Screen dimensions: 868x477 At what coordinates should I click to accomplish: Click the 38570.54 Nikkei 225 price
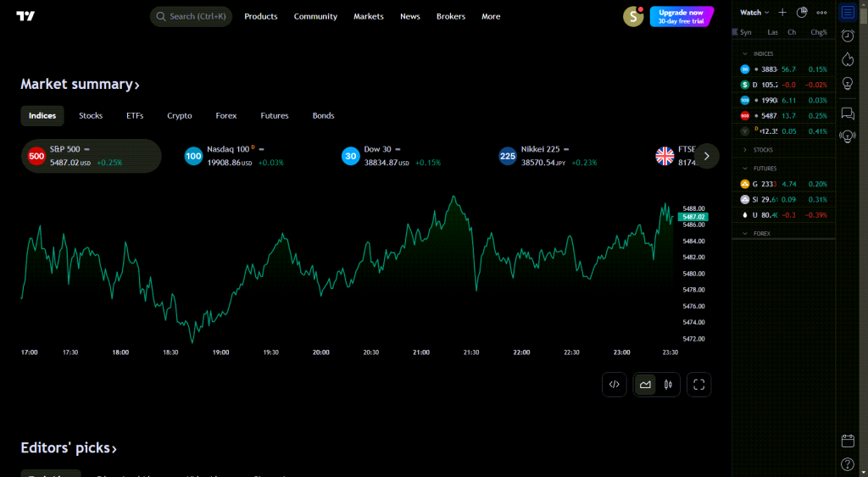click(x=537, y=163)
